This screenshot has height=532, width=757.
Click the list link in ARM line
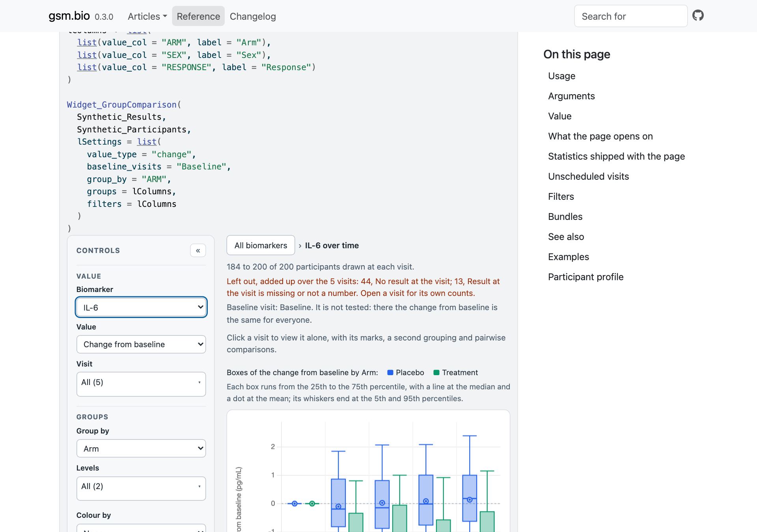click(87, 43)
